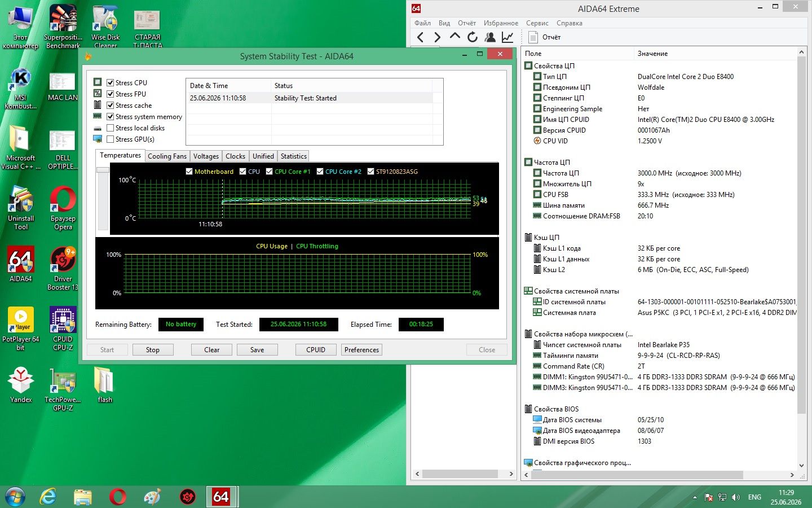Open Uninstall Tool desktop shortcut
The height and width of the screenshot is (508, 812).
pyautogui.click(x=21, y=208)
